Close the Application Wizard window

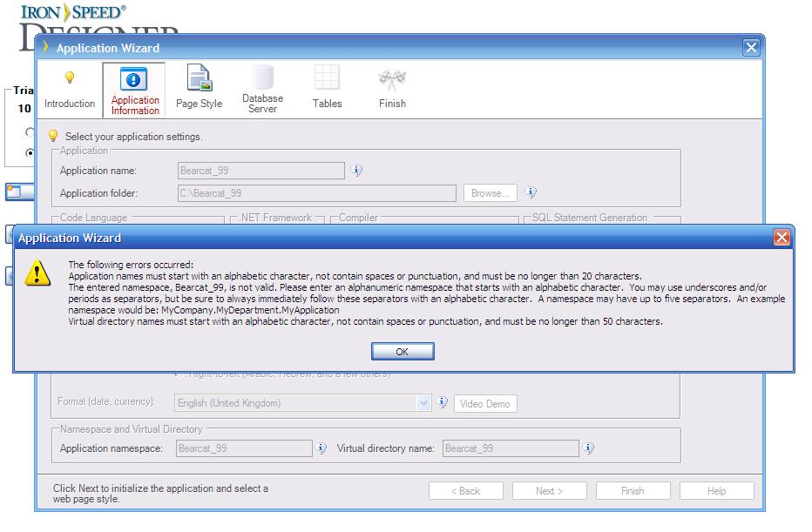coord(751,48)
